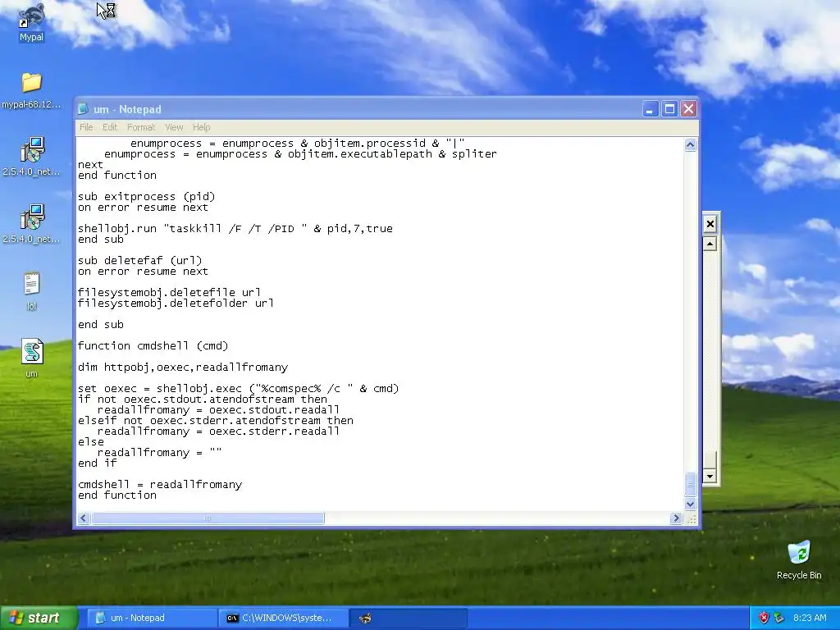Switch to um - Notepad taskbar button

pos(152,618)
